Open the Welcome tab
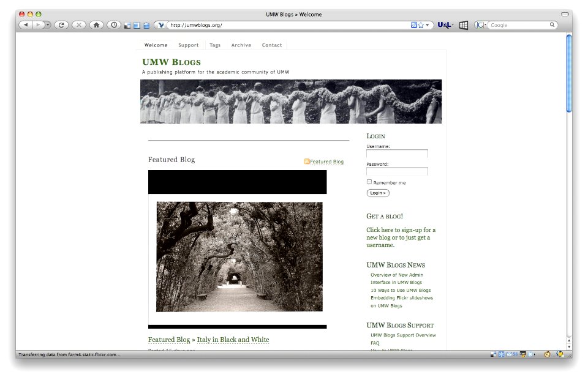Image resolution: width=588 pixels, height=380 pixels. 156,45
